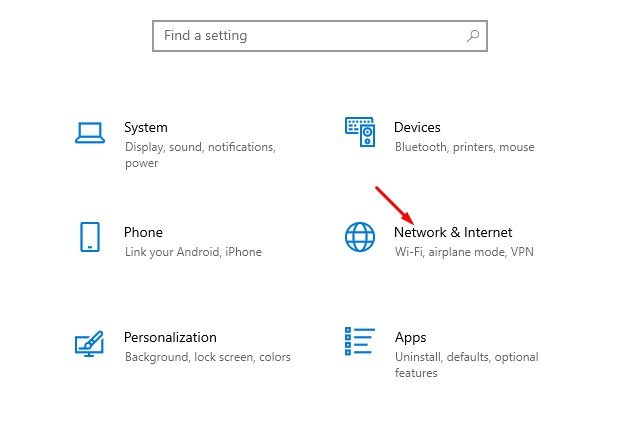This screenshot has height=426, width=641.
Task: Select the Phone settings title
Action: click(143, 232)
